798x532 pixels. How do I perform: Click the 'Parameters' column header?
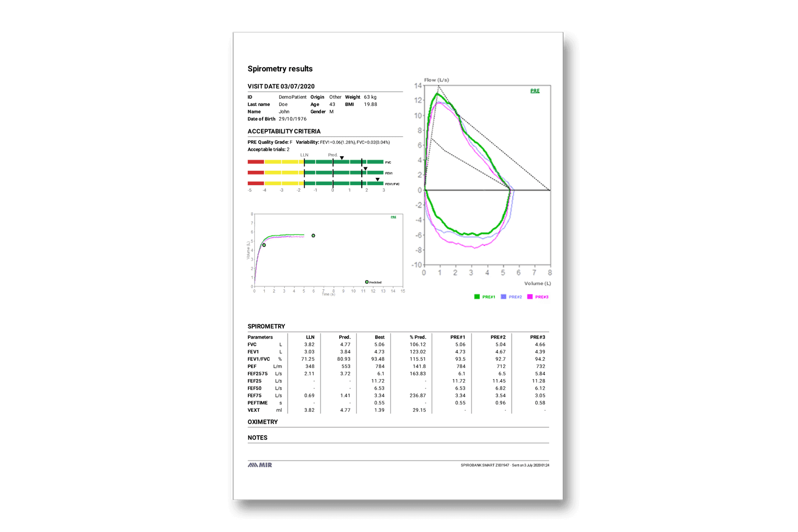coord(260,337)
